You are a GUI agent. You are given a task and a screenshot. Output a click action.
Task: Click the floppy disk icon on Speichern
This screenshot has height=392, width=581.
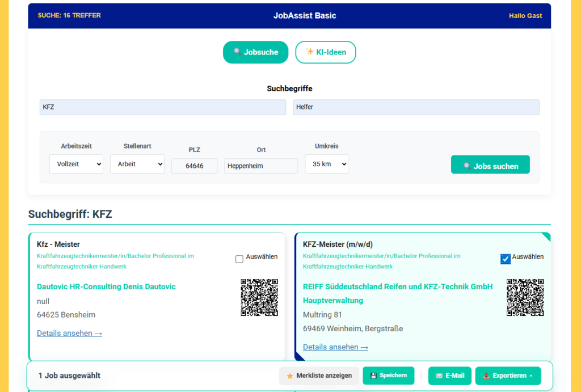[373, 376]
